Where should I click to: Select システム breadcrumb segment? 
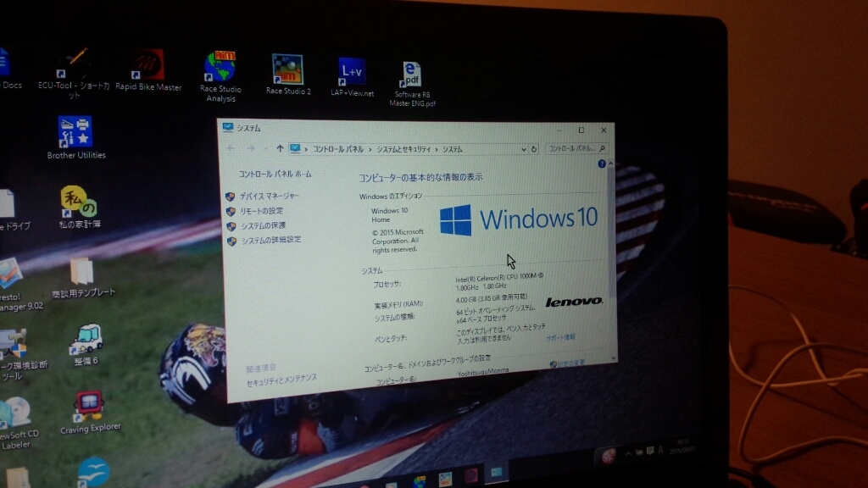coord(452,149)
